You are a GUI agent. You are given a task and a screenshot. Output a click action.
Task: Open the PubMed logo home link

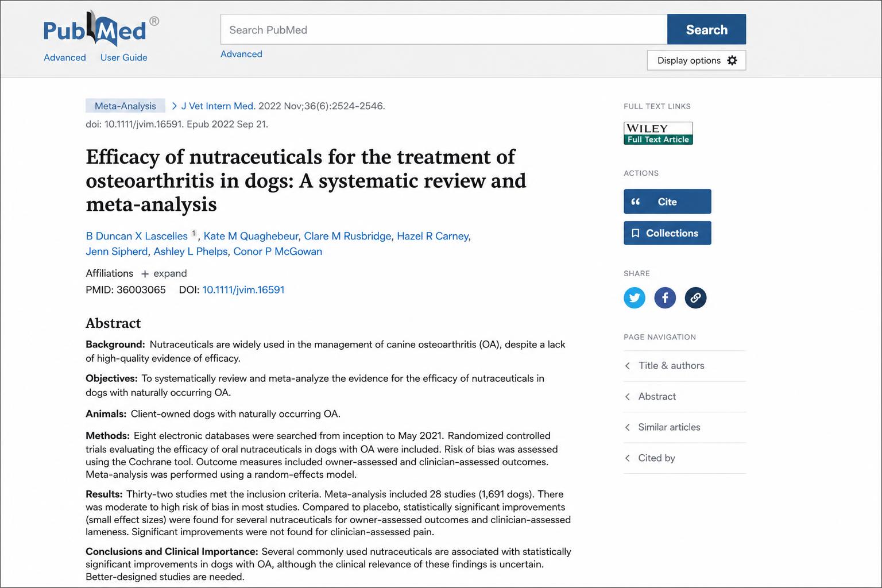[x=101, y=29]
